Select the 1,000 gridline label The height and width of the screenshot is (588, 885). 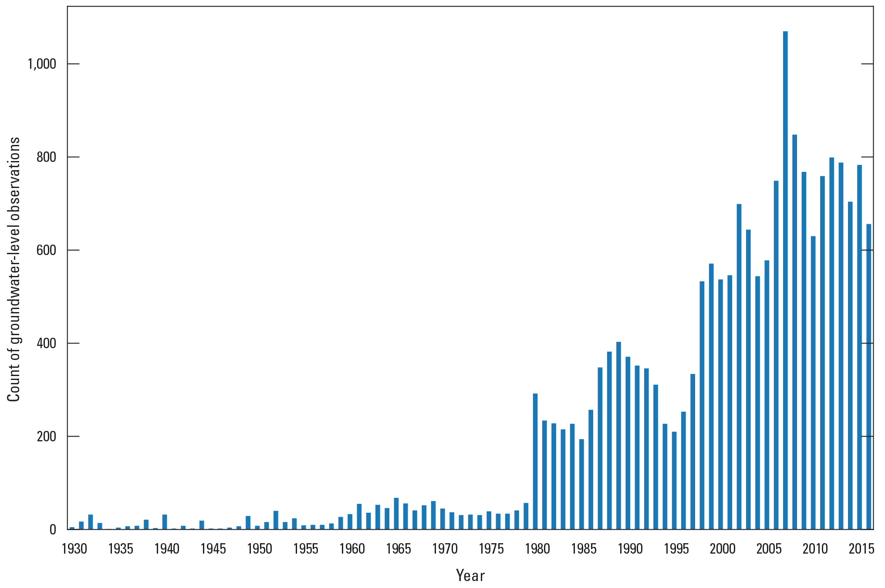pyautogui.click(x=43, y=64)
